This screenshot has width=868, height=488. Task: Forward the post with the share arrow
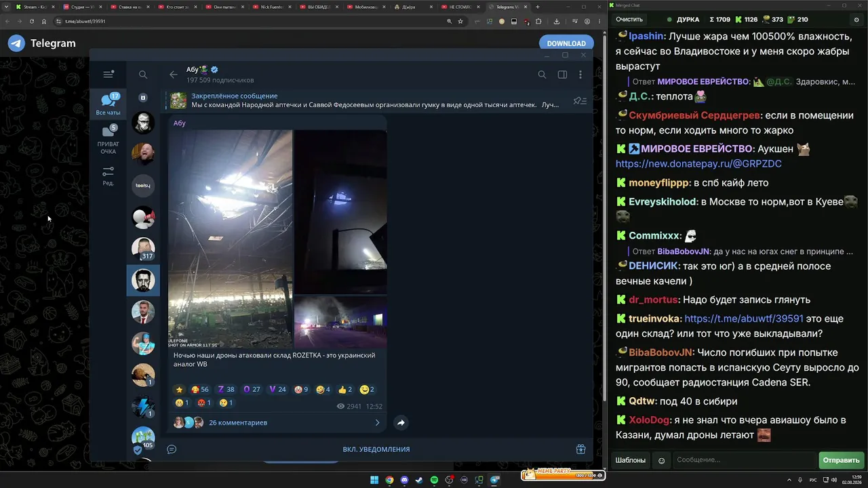click(401, 422)
